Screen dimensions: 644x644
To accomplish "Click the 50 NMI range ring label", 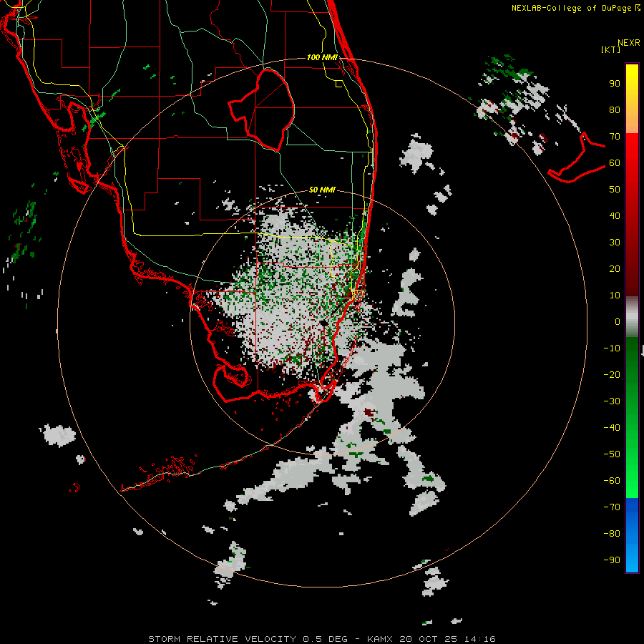I will coord(322,190).
